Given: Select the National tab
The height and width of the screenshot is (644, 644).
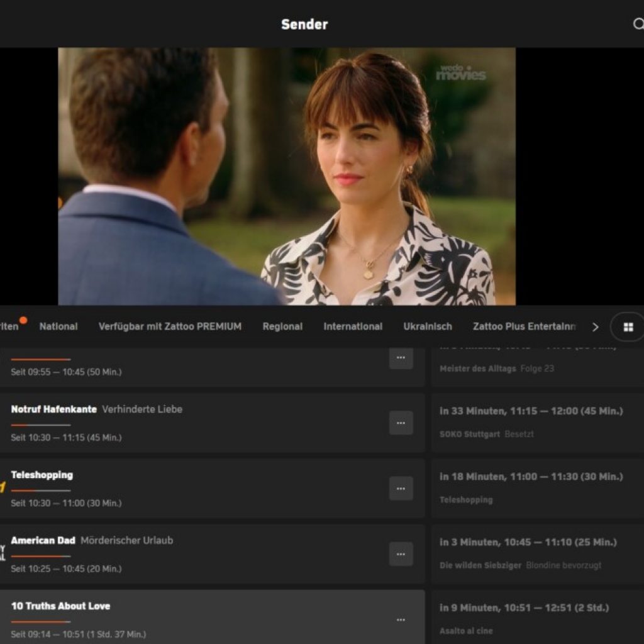Looking at the screenshot, I should [58, 326].
